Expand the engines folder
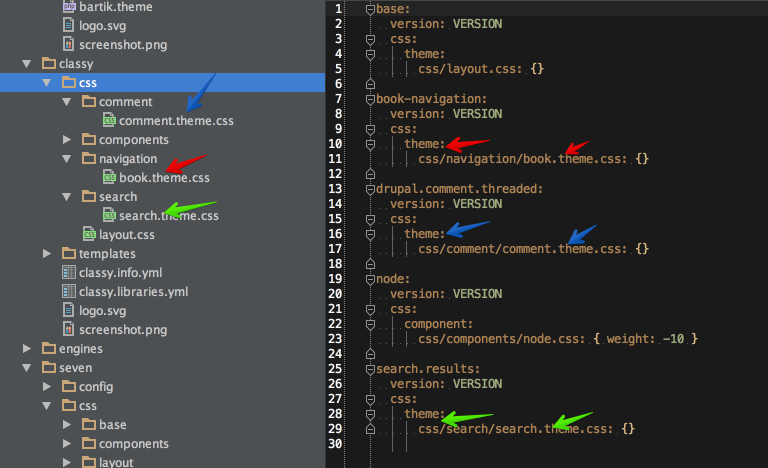768x468 pixels. [26, 348]
